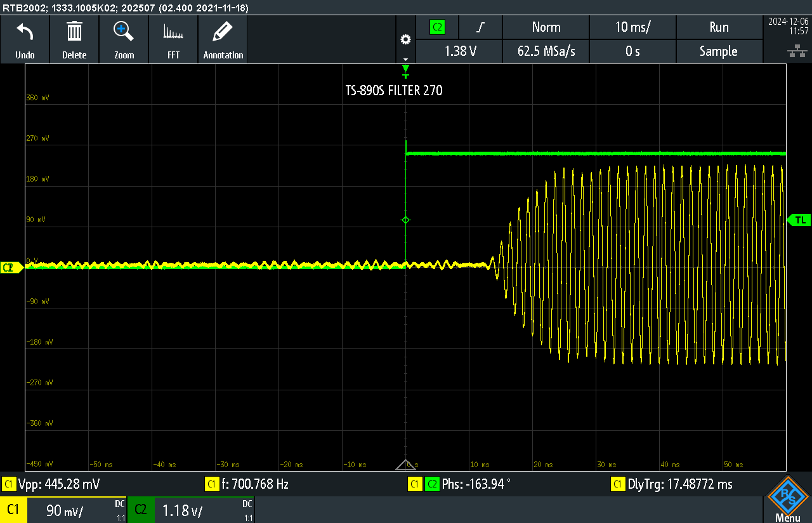812x523 pixels.
Task: Toggle the Run acquisition state
Action: (x=718, y=27)
